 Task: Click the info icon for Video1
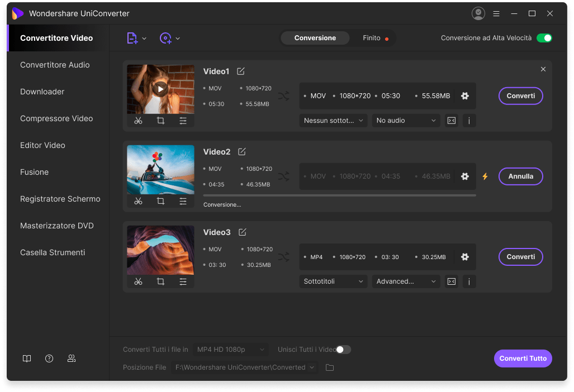coord(469,121)
